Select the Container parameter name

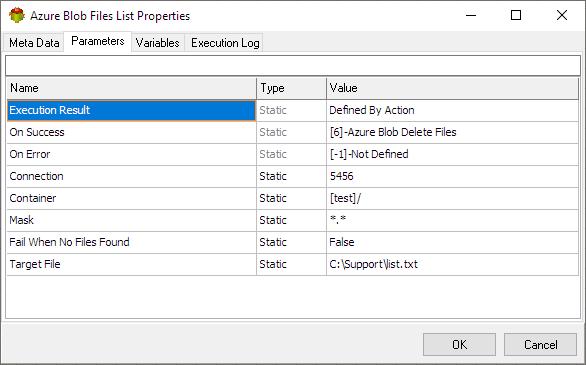(132, 198)
